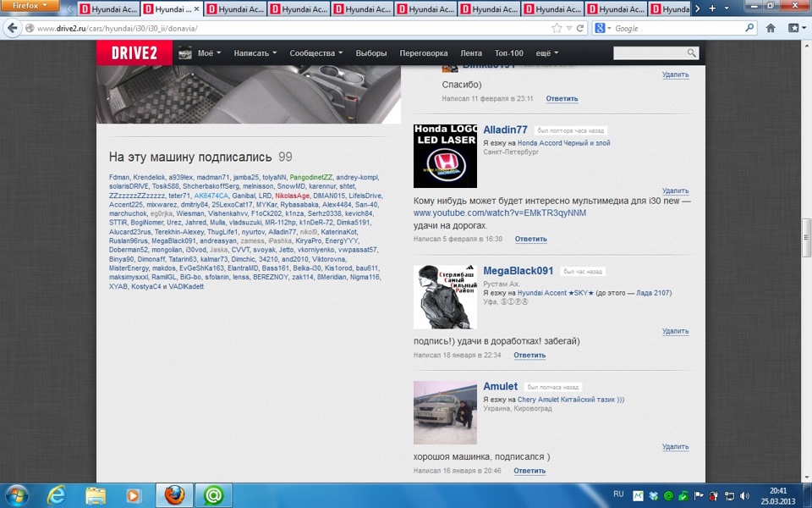This screenshot has width=812, height=508.
Task: Open Hyundai Accent ★SKY★ link
Action: 556,293
